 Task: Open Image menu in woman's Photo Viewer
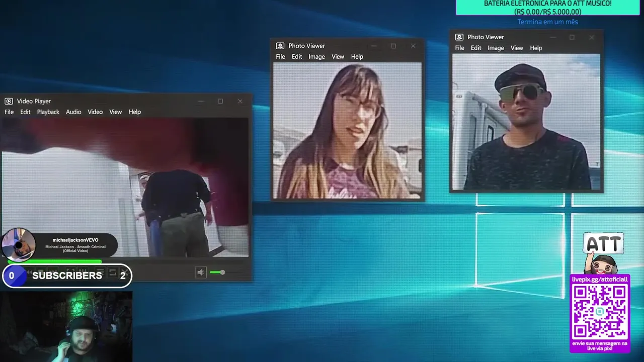coord(316,56)
